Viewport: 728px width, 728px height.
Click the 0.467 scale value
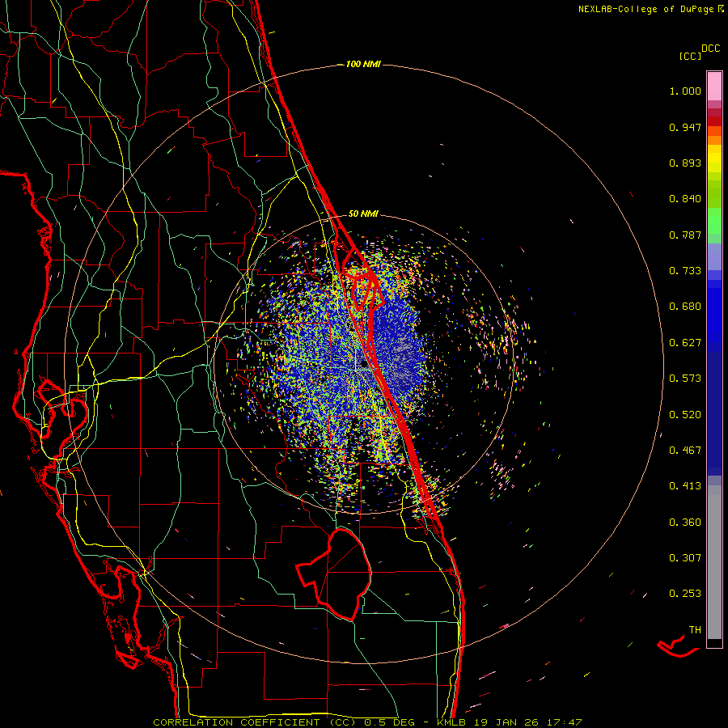coord(685,451)
